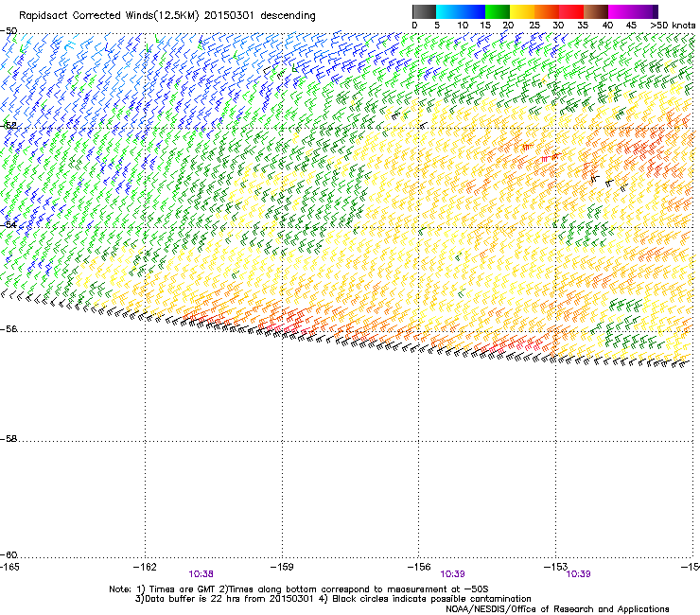Click the cyan 5-10 knots legend swatch
Viewport: 700px width, 615px height.
[448, 11]
